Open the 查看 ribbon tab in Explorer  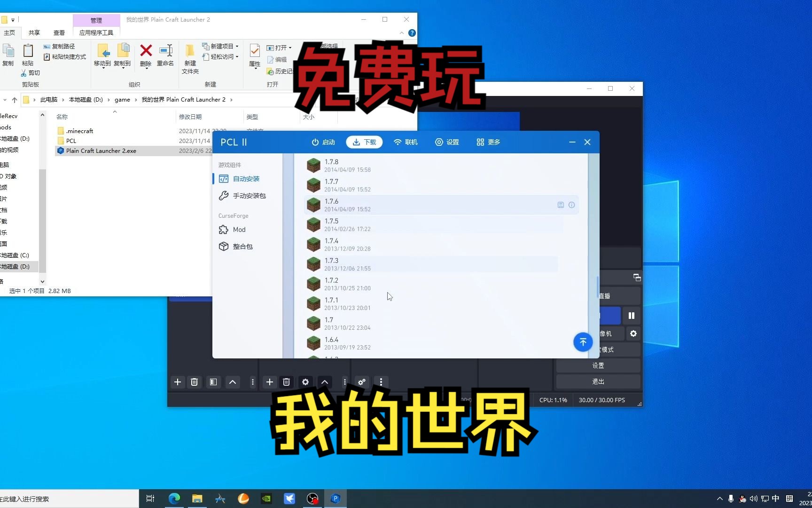[x=59, y=33]
